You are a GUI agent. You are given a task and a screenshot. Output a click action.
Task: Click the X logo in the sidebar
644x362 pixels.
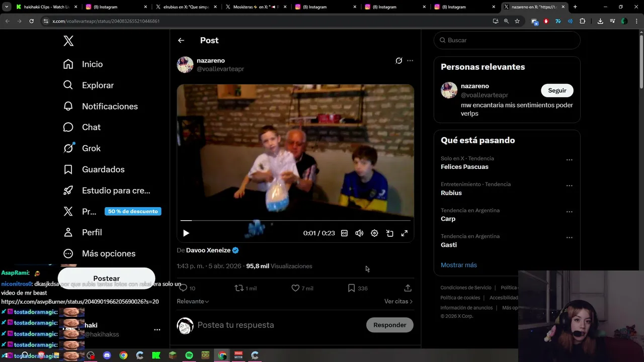pyautogui.click(x=68, y=41)
